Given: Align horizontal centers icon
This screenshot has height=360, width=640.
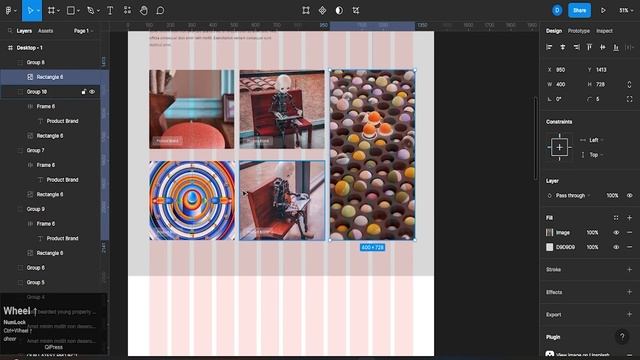Looking at the screenshot, I should click(x=563, y=47).
